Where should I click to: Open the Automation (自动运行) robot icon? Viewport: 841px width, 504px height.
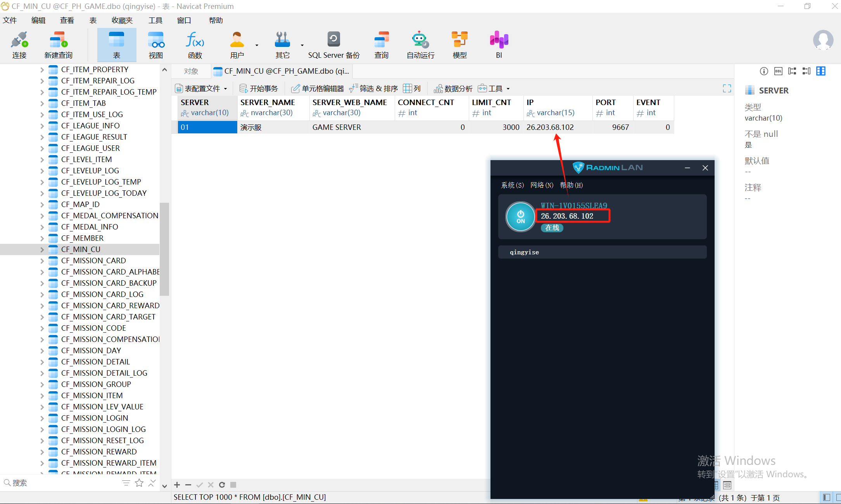pos(420,45)
